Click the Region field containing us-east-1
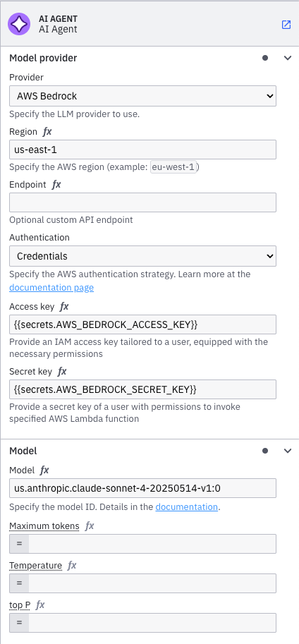 coord(142,150)
